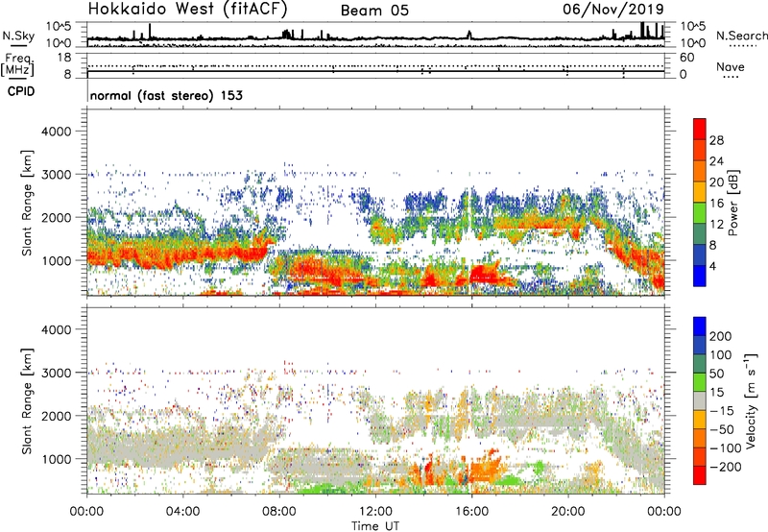Image resolution: width=768 pixels, height=532 pixels.
Task: Click the '60' tick on Nave axis
Action: [x=686, y=58]
